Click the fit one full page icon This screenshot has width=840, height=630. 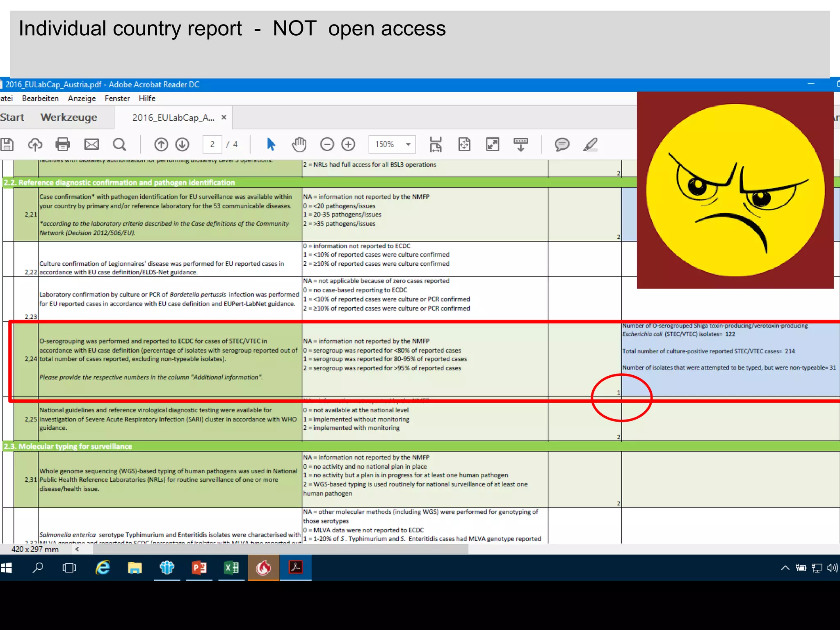point(464,144)
